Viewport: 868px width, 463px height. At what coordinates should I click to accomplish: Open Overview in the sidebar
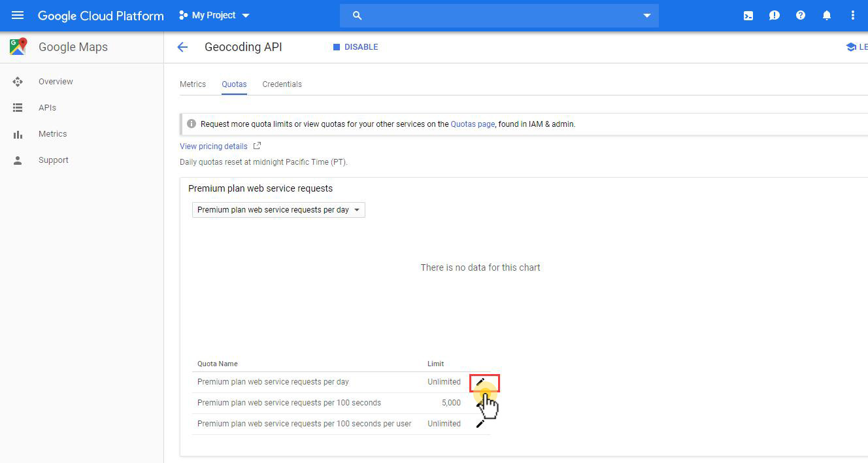pos(56,82)
